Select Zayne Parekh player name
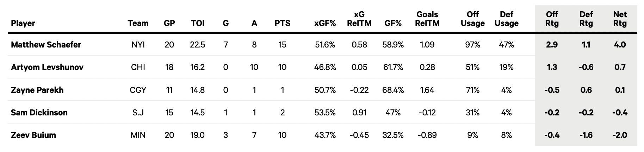Image resolution: width=644 pixels, height=152 pixels. pos(37,90)
